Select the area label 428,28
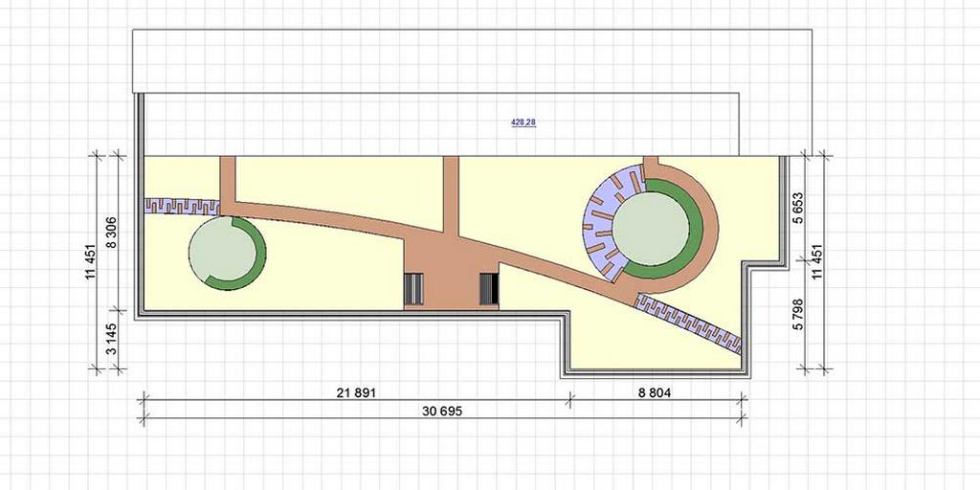Viewport: 980px width, 490px height. pyautogui.click(x=523, y=122)
